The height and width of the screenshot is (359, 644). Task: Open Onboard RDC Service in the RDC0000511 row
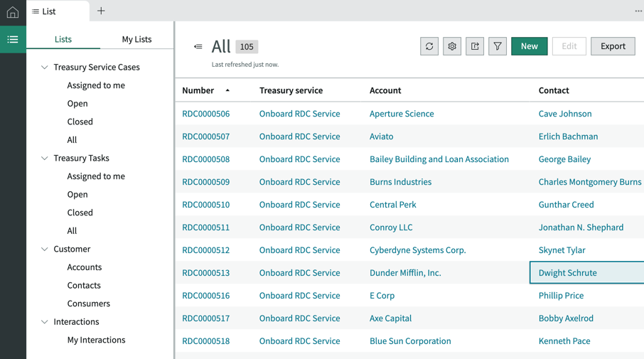[x=299, y=227]
